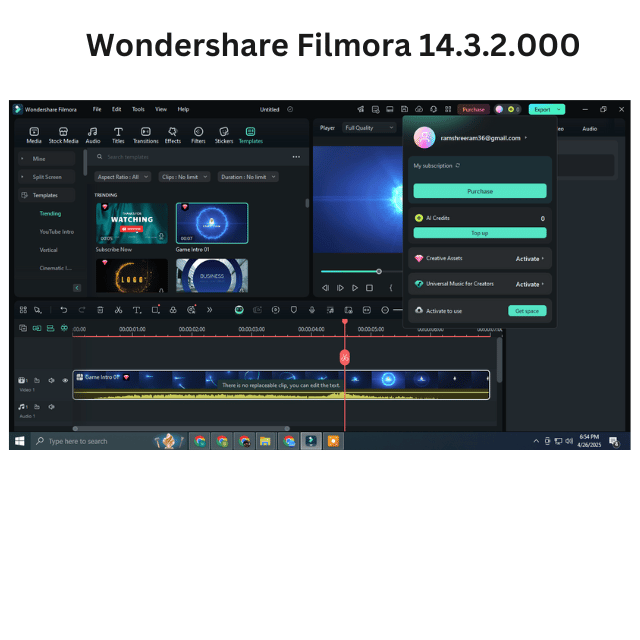Screen dimensions: 640x640
Task: Select the crop tool in timeline toolbar
Action: (x=156, y=310)
